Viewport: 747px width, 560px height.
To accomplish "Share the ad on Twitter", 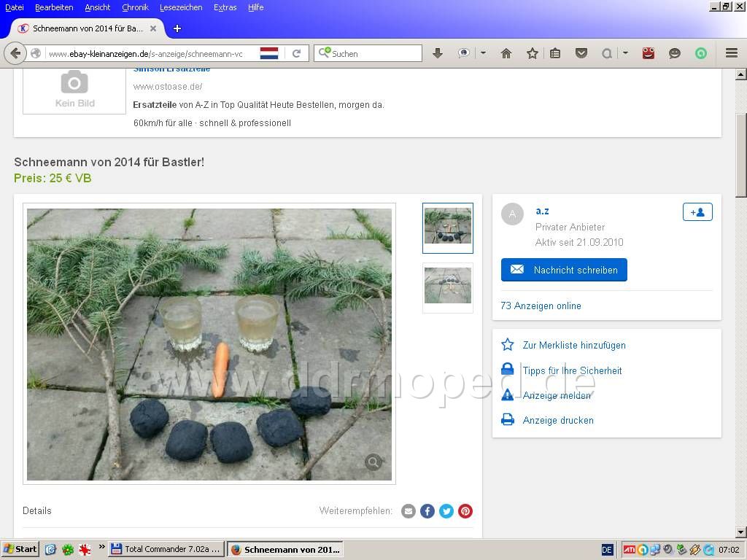I will (x=446, y=511).
